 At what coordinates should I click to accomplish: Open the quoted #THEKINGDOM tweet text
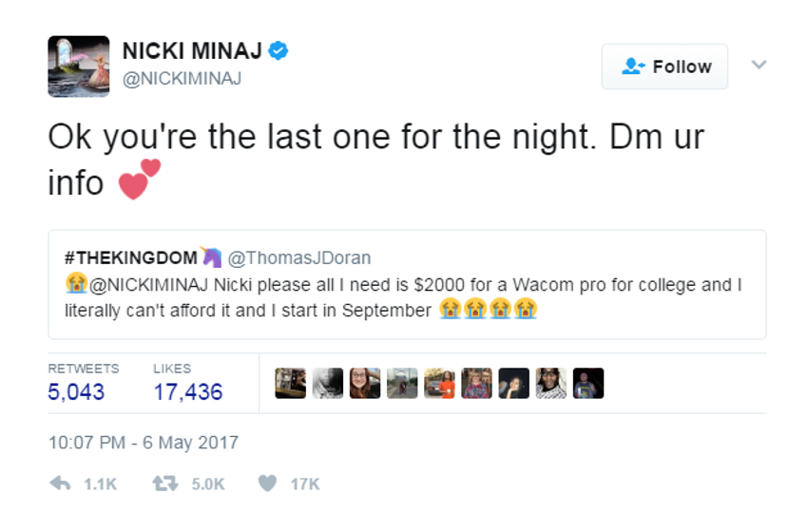tap(407, 284)
